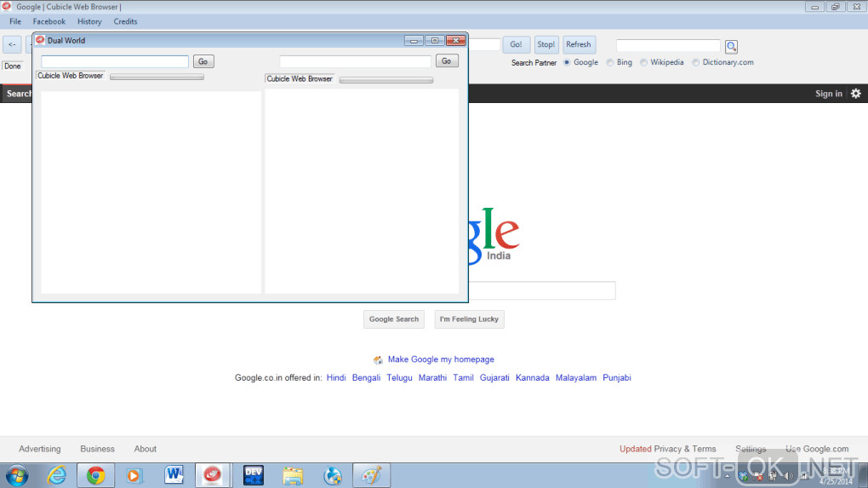
Task: Click the search text field in main toolbar
Action: click(x=668, y=45)
